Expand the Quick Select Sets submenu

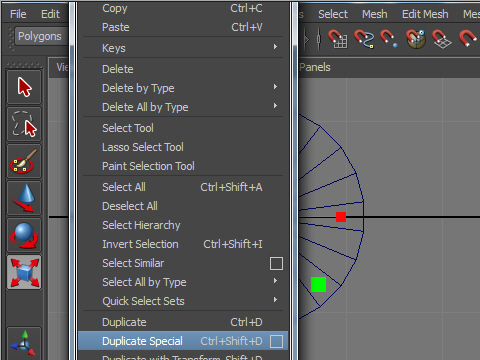coord(183,301)
